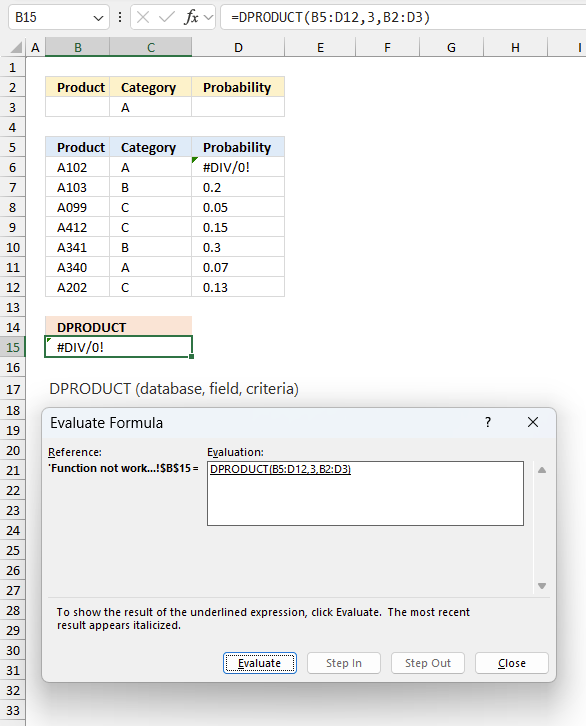Select column H header
The height and width of the screenshot is (726, 586).
click(515, 48)
